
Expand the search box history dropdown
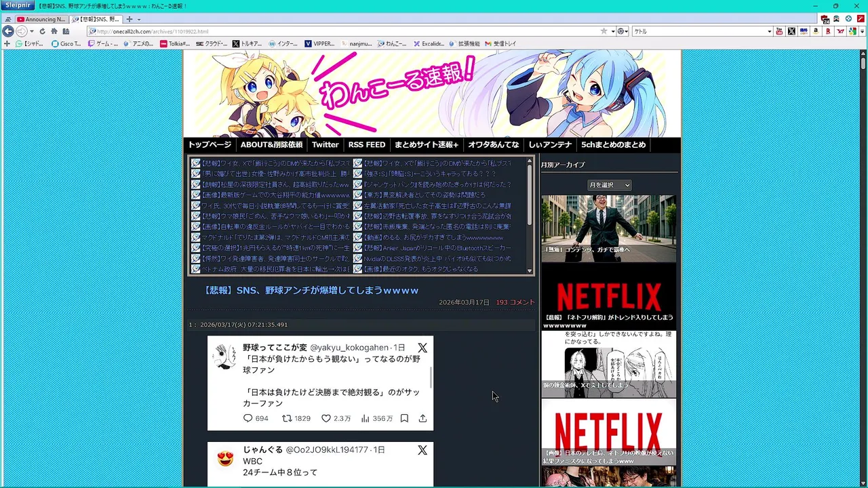[770, 31]
